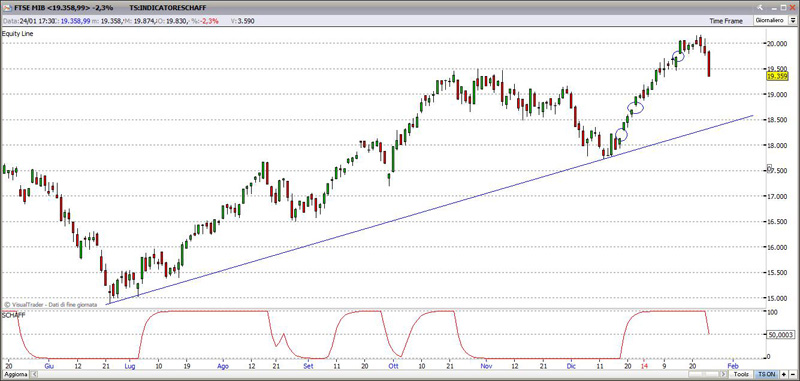
Task: Open the Tools button
Action: pyautogui.click(x=741, y=374)
